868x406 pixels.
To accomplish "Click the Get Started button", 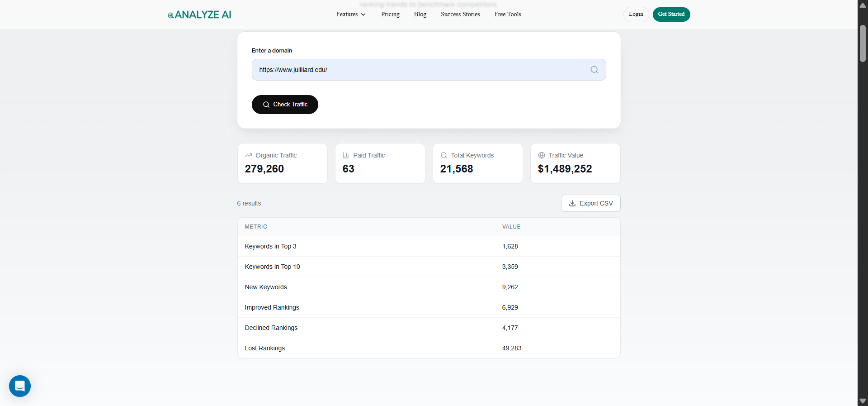I will tap(671, 14).
